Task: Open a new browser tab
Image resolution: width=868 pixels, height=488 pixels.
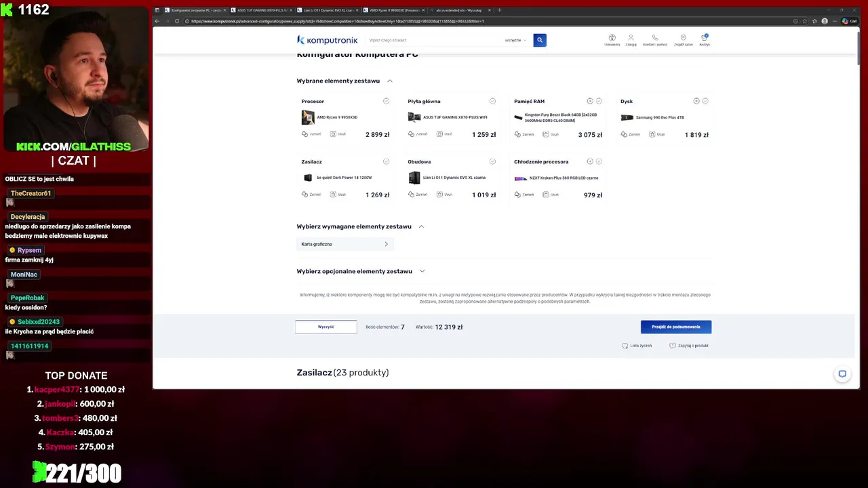Action: point(500,10)
